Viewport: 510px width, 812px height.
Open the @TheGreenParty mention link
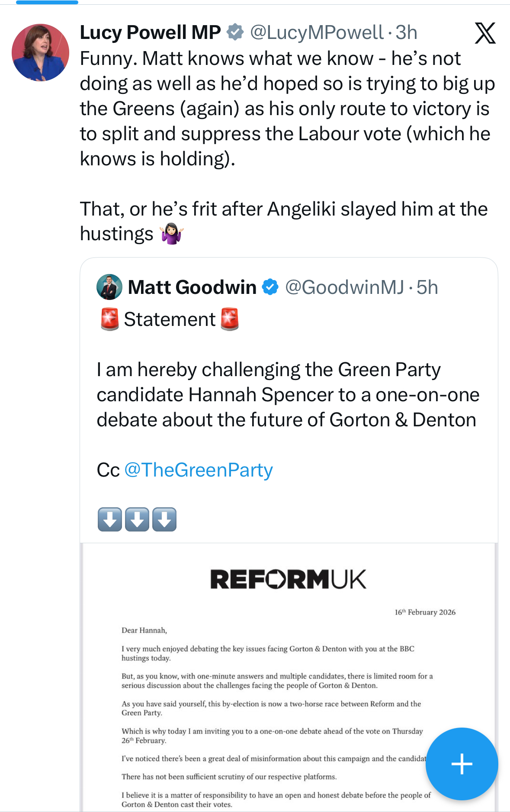click(199, 470)
